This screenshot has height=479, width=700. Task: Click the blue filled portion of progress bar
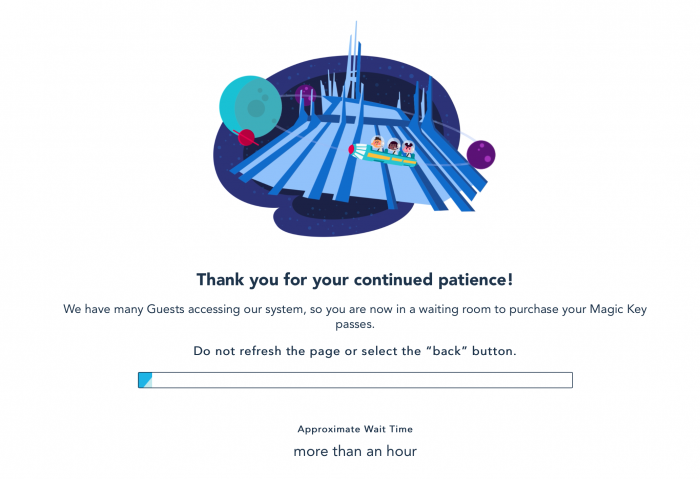coord(145,380)
